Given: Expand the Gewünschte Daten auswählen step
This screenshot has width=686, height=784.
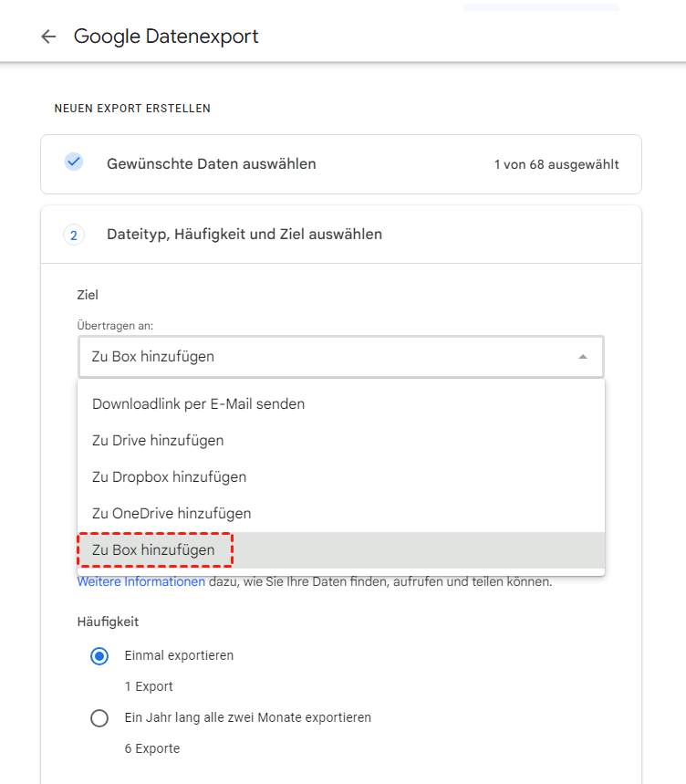Looking at the screenshot, I should pos(212,164).
